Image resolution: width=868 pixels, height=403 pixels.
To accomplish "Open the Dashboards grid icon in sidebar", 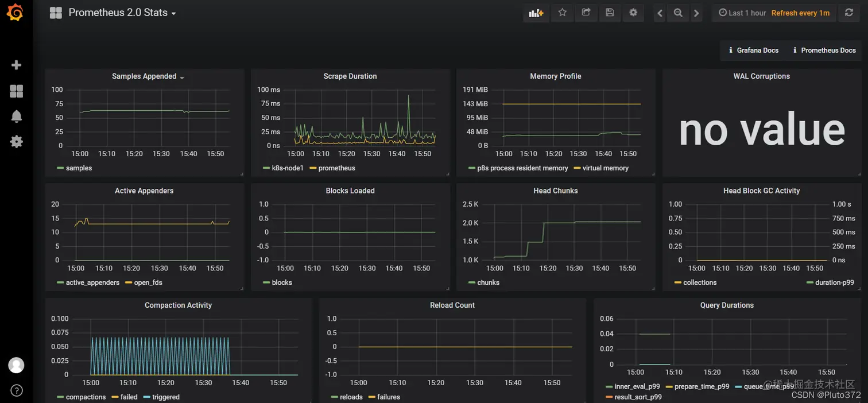I will tap(17, 91).
